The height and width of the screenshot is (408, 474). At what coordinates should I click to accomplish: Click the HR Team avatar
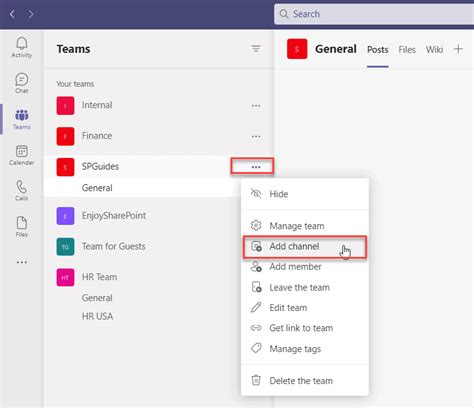(65, 277)
